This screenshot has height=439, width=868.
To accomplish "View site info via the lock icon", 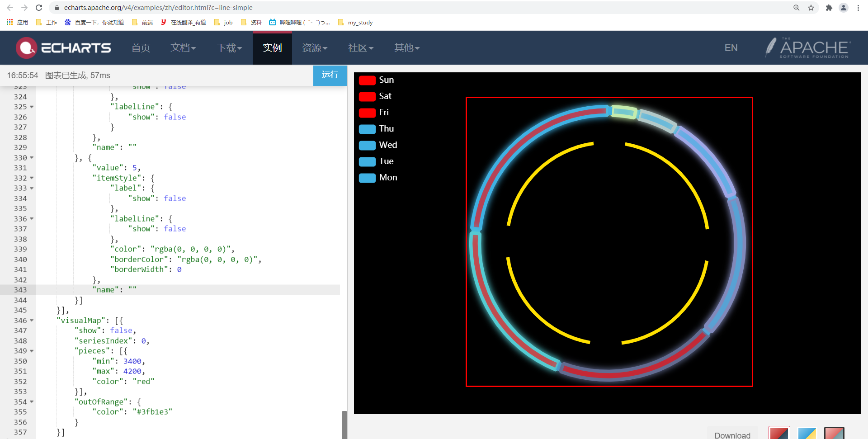I will 57,8.
